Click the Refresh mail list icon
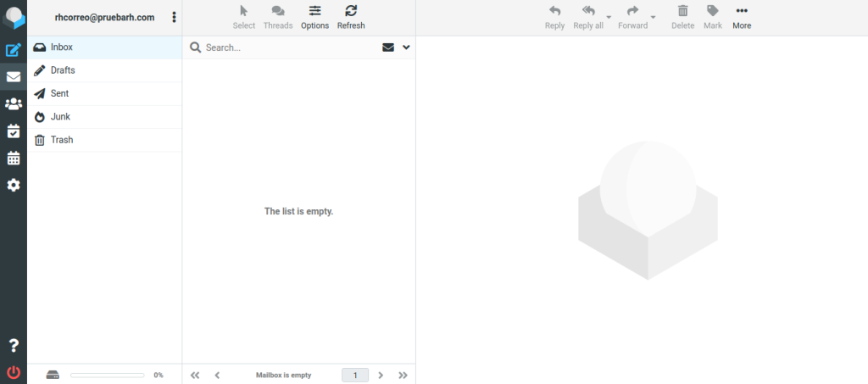The height and width of the screenshot is (384, 868). (x=351, y=16)
